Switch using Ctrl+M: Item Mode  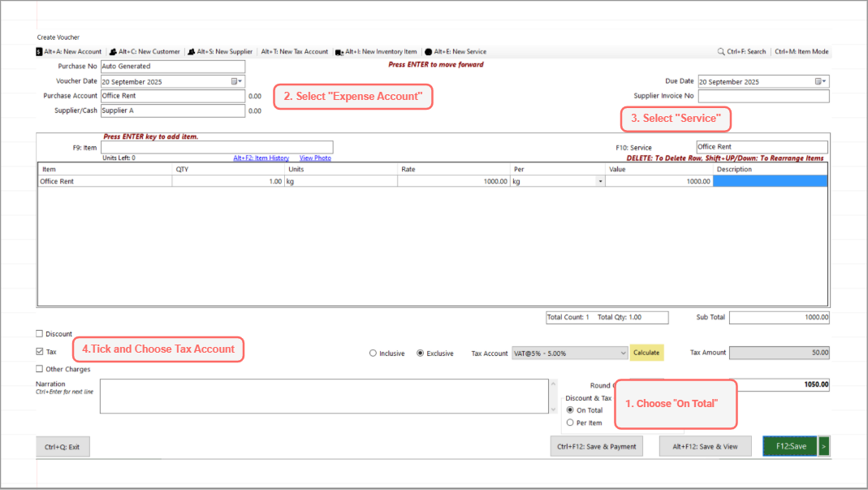point(801,51)
